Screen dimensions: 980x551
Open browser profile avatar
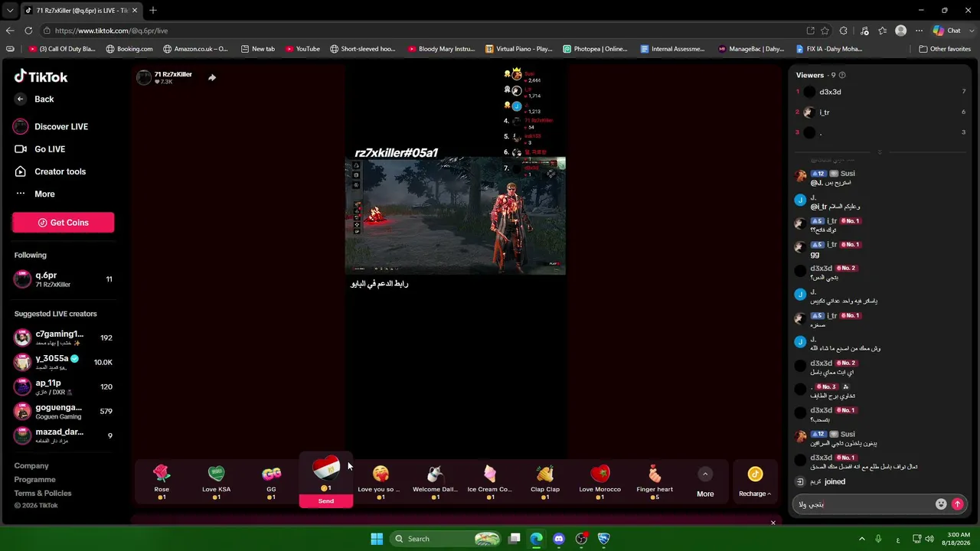(x=901, y=31)
